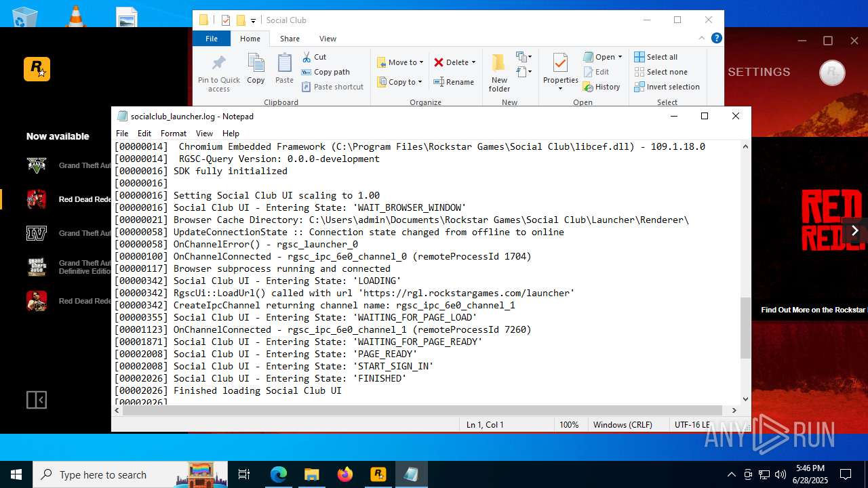
Task: Click Select none in ribbon
Action: [x=660, y=72]
